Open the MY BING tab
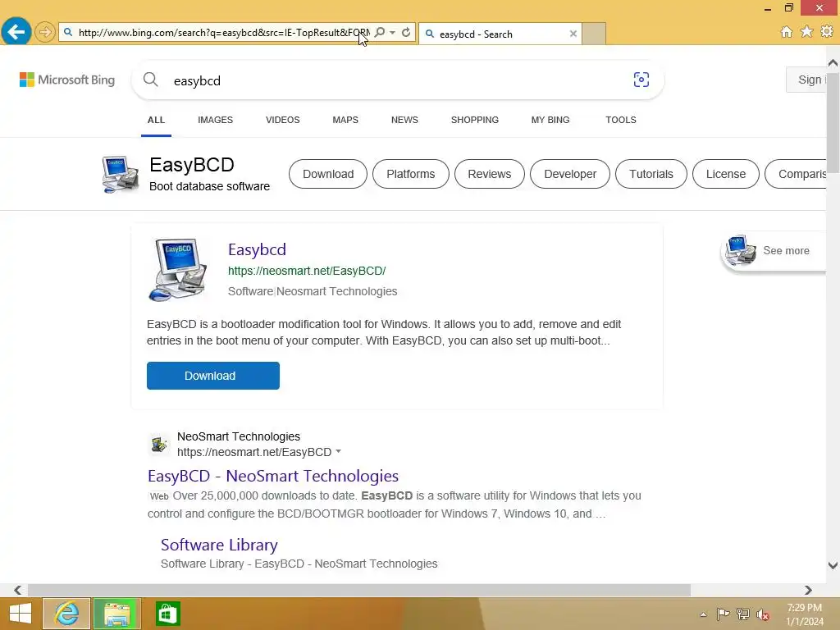Screen dimensions: 840x630 point(550,120)
